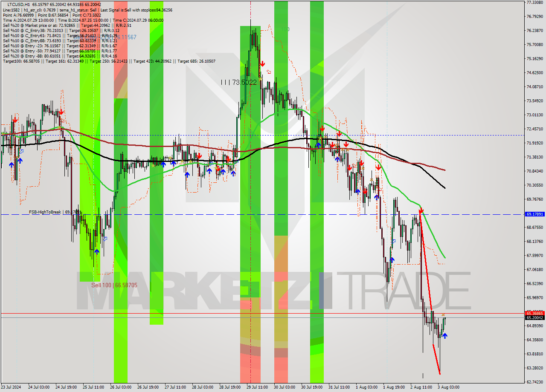
Task: Click the 74.62500 price axis label
Action: pos(534,73)
